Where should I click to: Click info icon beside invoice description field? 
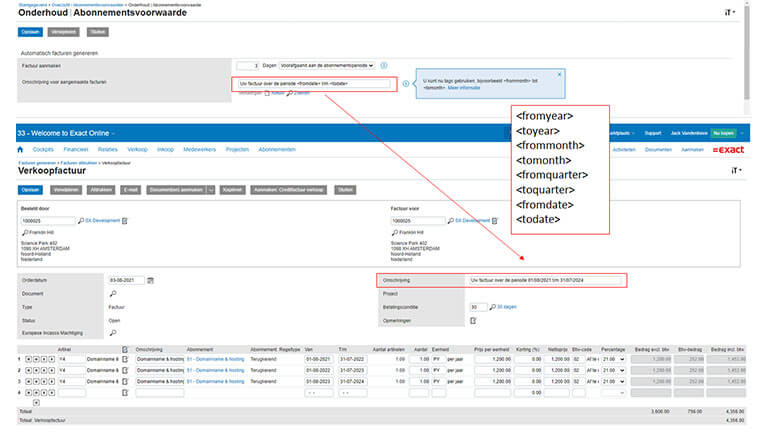click(406, 84)
